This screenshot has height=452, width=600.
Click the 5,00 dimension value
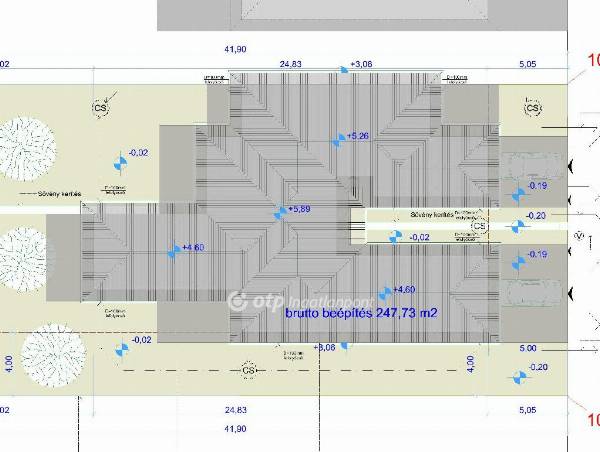(x=528, y=348)
